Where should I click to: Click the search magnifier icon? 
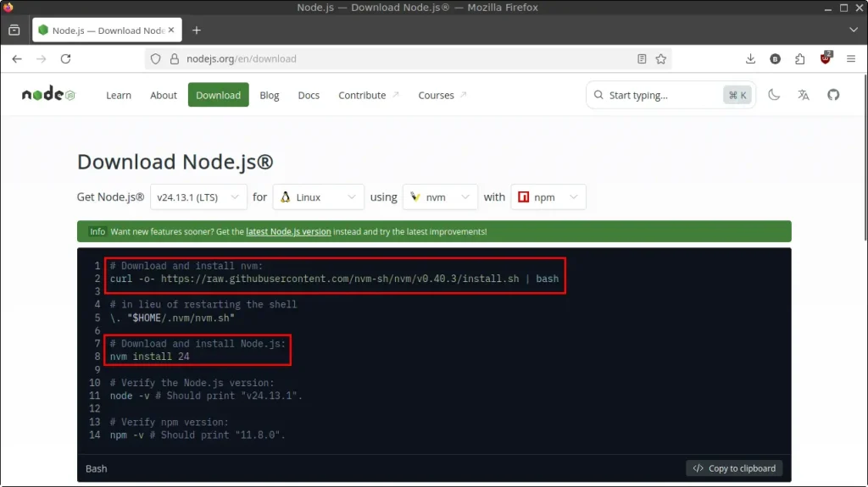598,95
